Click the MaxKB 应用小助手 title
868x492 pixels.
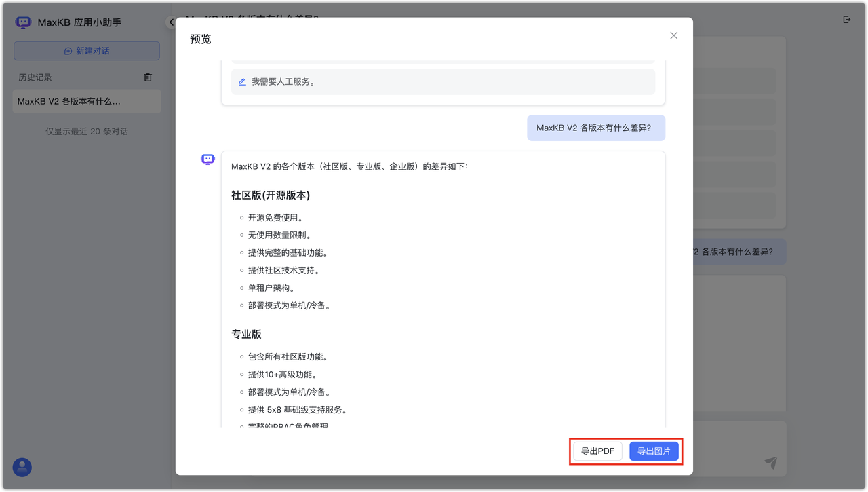[79, 22]
